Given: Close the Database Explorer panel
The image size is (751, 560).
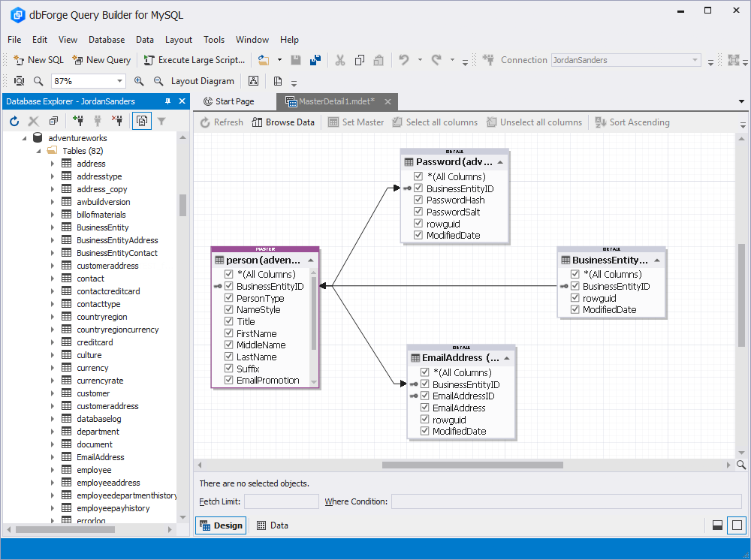Looking at the screenshot, I should pyautogui.click(x=182, y=101).
